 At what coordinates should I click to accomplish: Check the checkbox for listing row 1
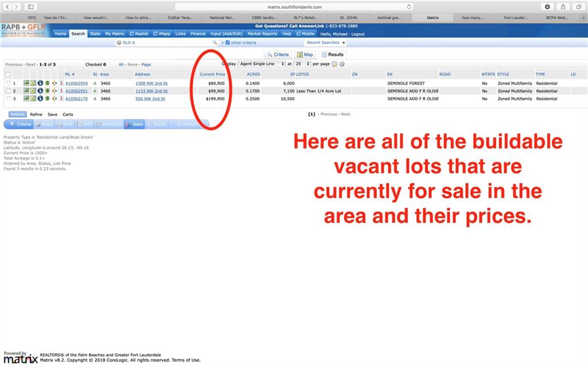[x=8, y=84]
